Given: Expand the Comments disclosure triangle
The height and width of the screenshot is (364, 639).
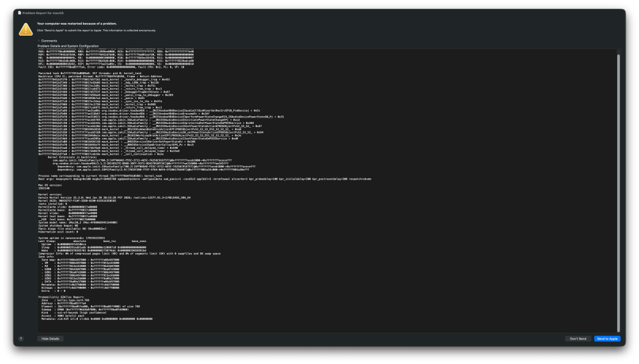Looking at the screenshot, I should (39, 41).
